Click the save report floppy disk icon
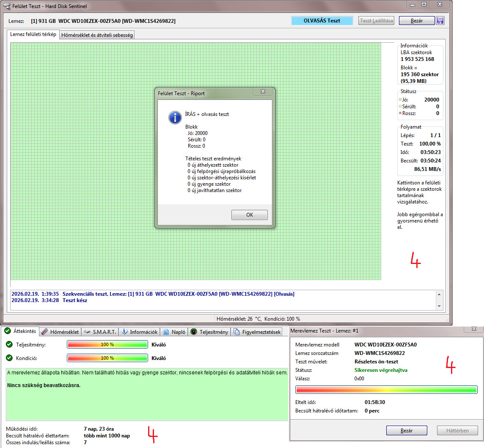 click(440, 21)
